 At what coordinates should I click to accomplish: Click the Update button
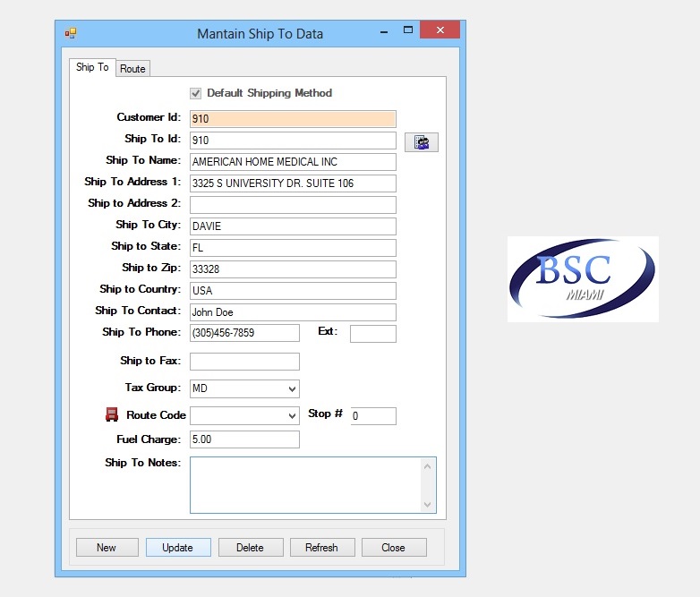178,548
